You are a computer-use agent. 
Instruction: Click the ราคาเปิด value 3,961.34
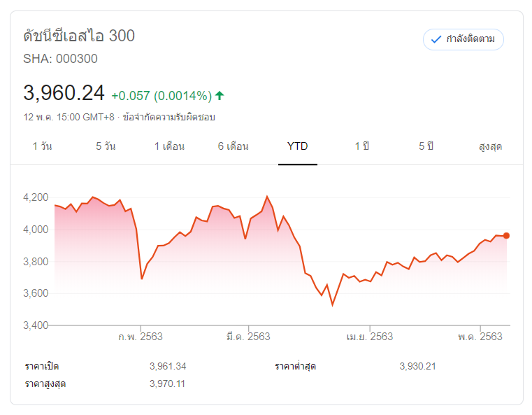pyautogui.click(x=168, y=366)
